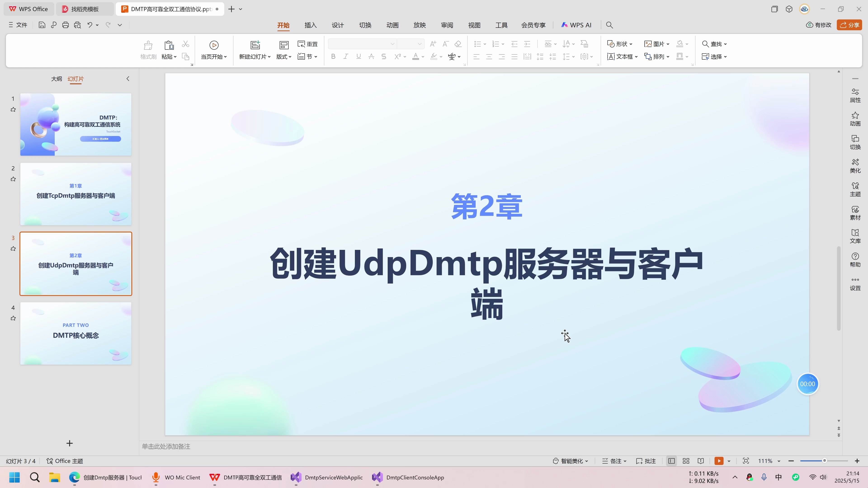Image resolution: width=868 pixels, height=488 pixels.
Task: Click the search magnifier in the ribbon
Action: (x=609, y=25)
